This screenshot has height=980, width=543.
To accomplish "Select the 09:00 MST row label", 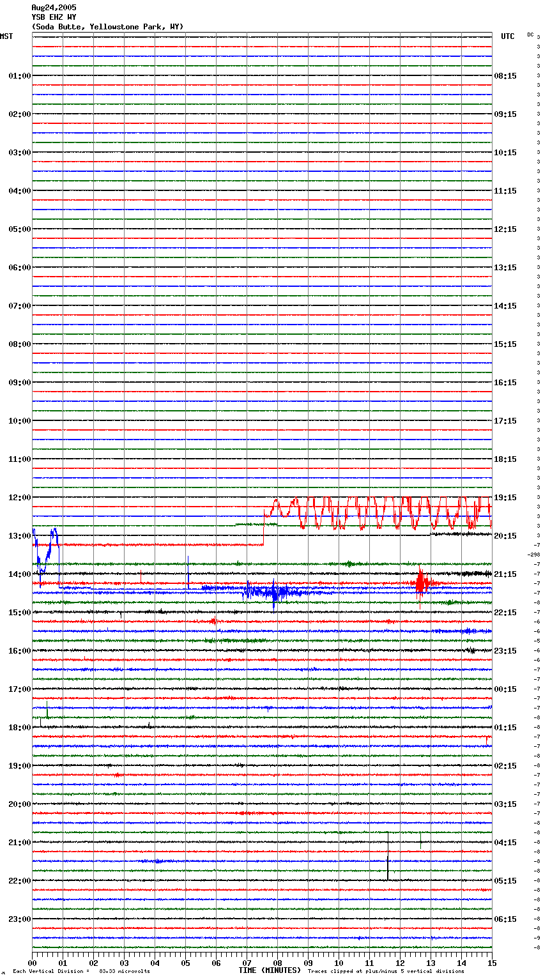I will click(20, 383).
